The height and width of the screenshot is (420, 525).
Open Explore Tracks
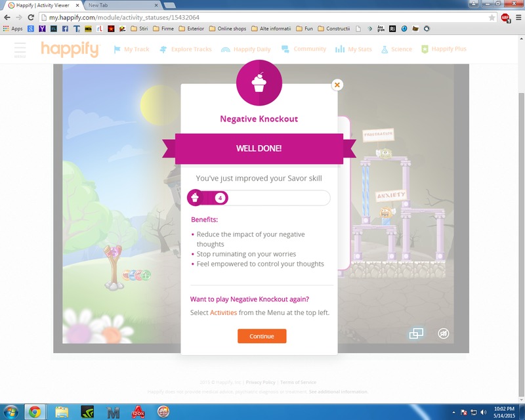point(186,49)
